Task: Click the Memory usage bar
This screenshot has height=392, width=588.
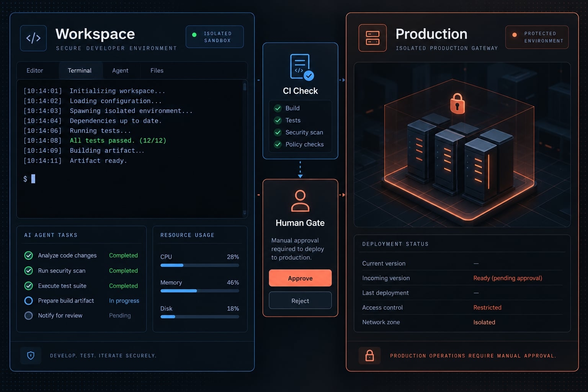Action: point(200,291)
